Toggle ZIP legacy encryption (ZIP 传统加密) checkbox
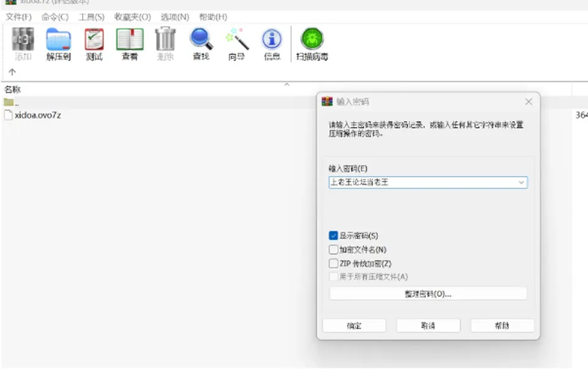Image resolution: width=588 pixels, height=369 pixels. (333, 264)
